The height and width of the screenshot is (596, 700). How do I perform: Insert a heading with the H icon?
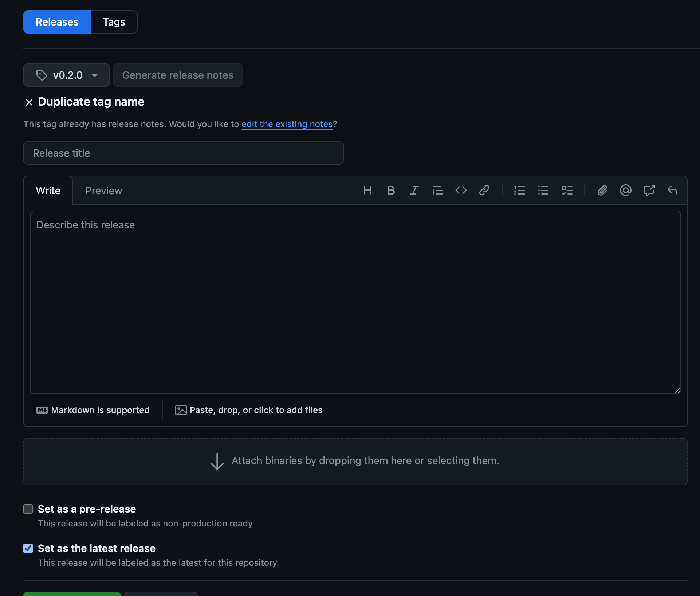click(x=367, y=190)
